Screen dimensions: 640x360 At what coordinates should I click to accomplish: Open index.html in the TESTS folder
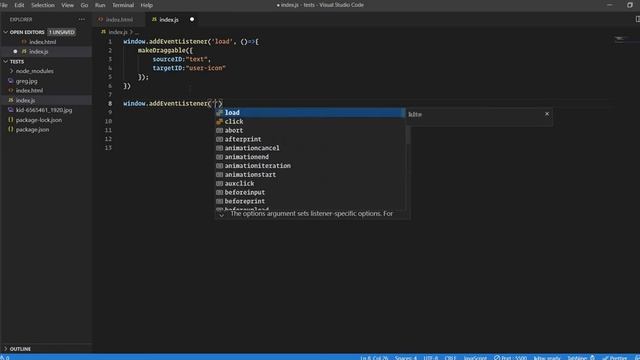pyautogui.click(x=29, y=90)
